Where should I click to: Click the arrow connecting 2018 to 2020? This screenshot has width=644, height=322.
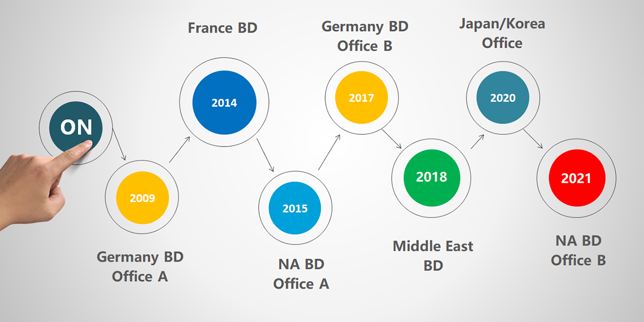pos(478,141)
